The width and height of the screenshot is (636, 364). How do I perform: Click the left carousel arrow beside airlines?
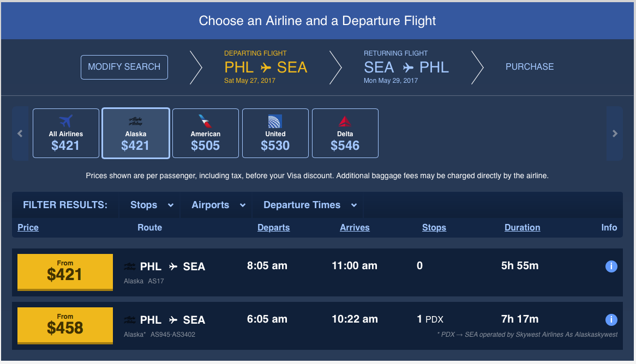(20, 134)
